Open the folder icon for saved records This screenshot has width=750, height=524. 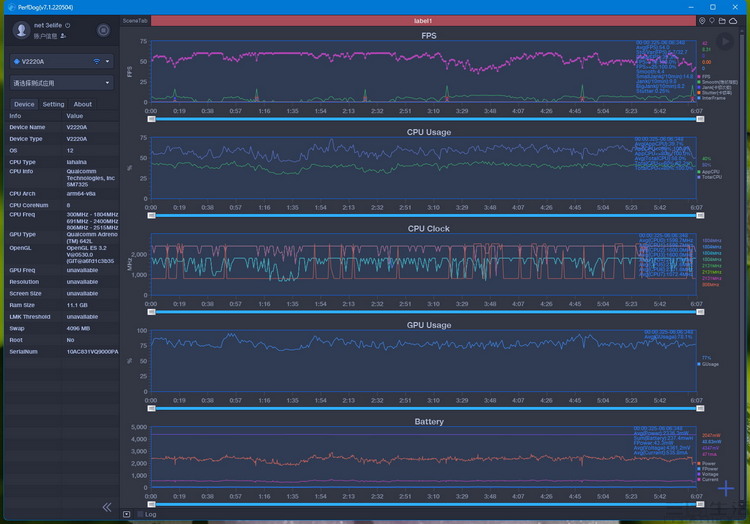point(722,21)
